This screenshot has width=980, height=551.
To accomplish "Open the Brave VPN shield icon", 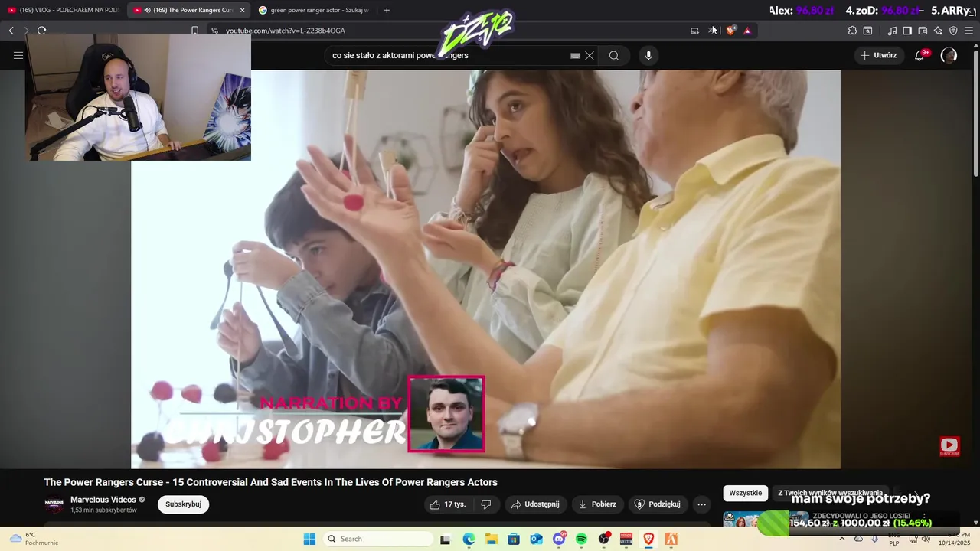I will click(x=953, y=31).
